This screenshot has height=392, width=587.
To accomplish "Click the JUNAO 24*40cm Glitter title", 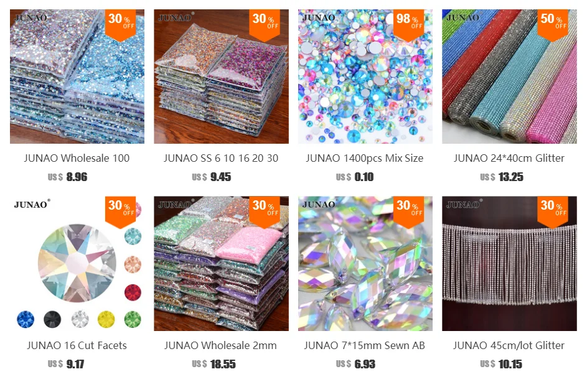I will pyautogui.click(x=509, y=158).
